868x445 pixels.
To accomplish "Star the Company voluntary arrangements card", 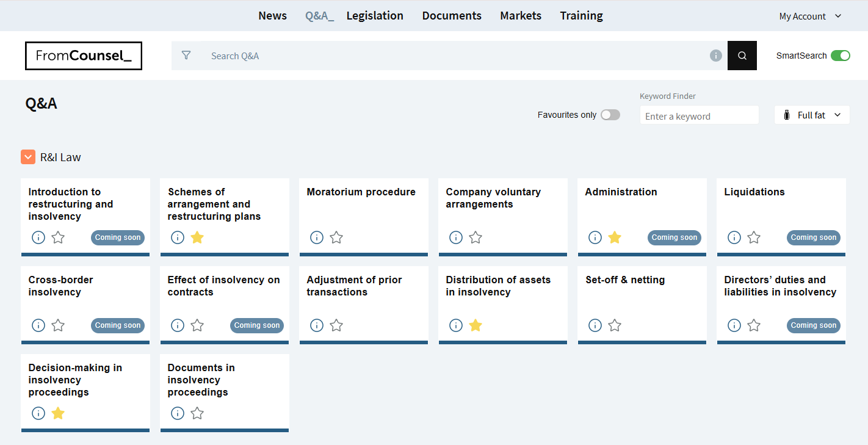I will [x=476, y=237].
